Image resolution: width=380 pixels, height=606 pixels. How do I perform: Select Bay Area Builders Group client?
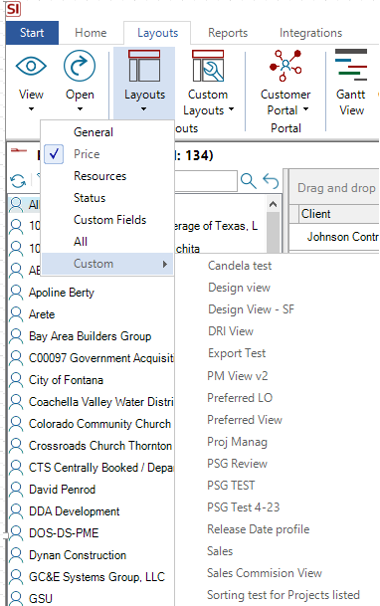coord(90,336)
